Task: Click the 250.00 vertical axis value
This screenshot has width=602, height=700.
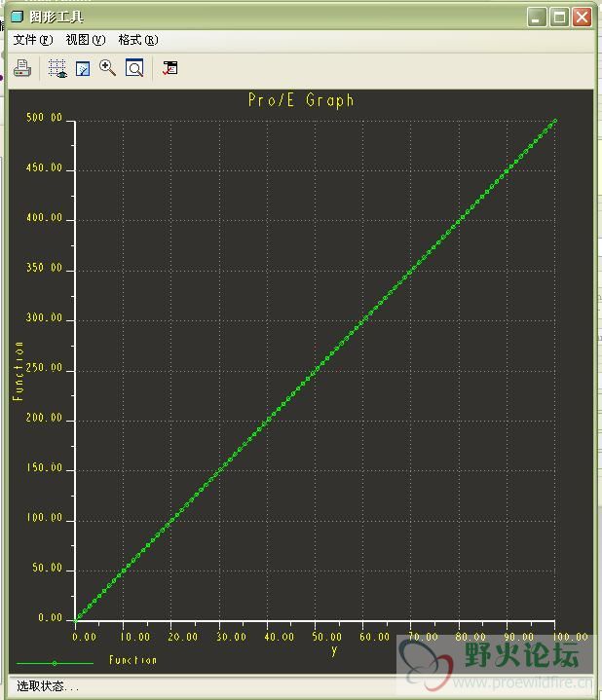Action: 44,367
